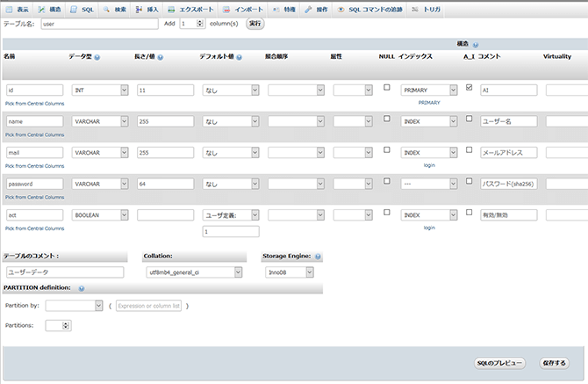Open the Collation dropdown utf8mb4_general_ci
The image size is (588, 384).
(x=193, y=272)
